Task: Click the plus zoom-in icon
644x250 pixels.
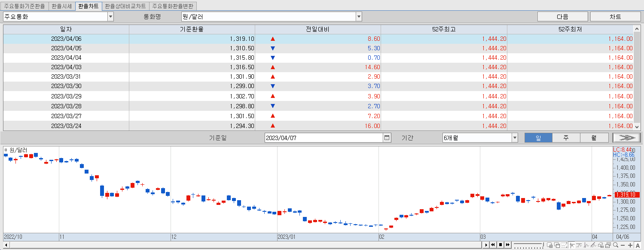Action: [x=630, y=245]
